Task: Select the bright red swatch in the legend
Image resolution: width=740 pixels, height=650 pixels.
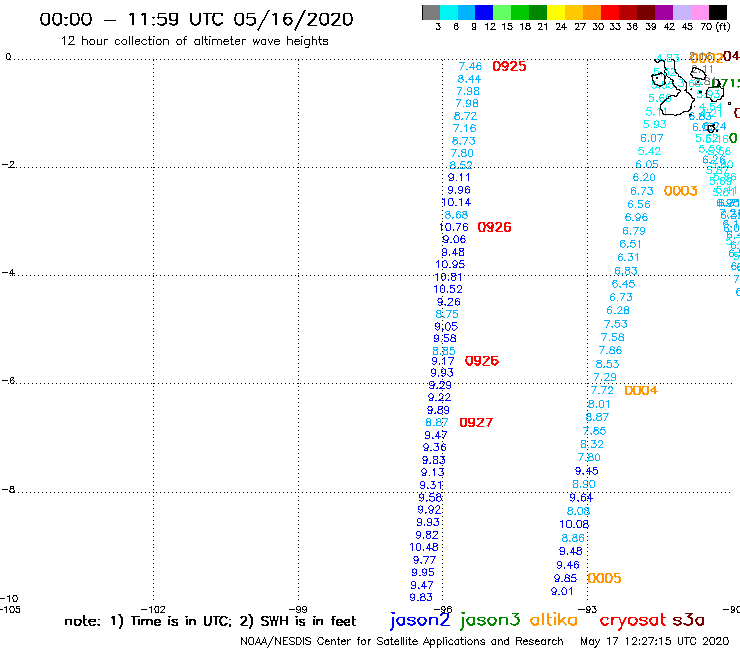Action: pos(610,13)
